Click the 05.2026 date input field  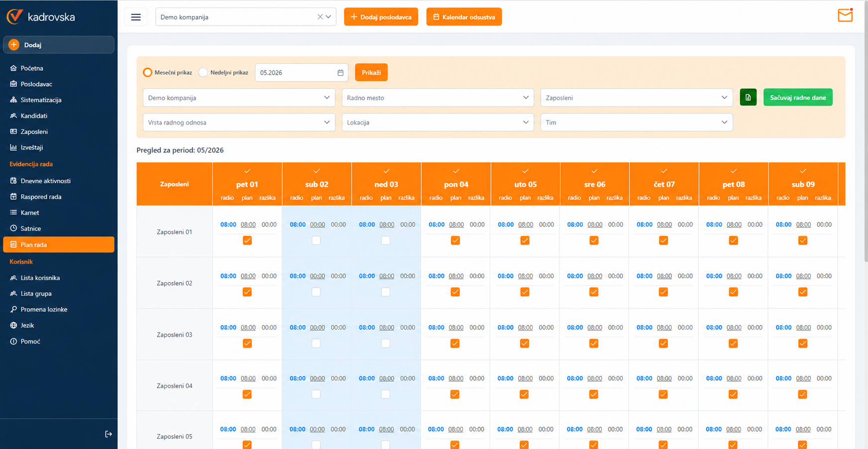click(x=301, y=73)
